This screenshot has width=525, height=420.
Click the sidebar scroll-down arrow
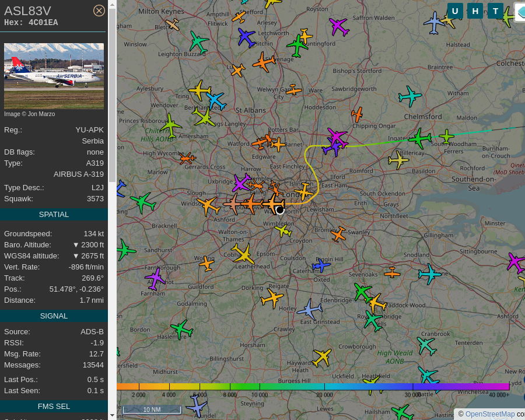tap(112, 415)
